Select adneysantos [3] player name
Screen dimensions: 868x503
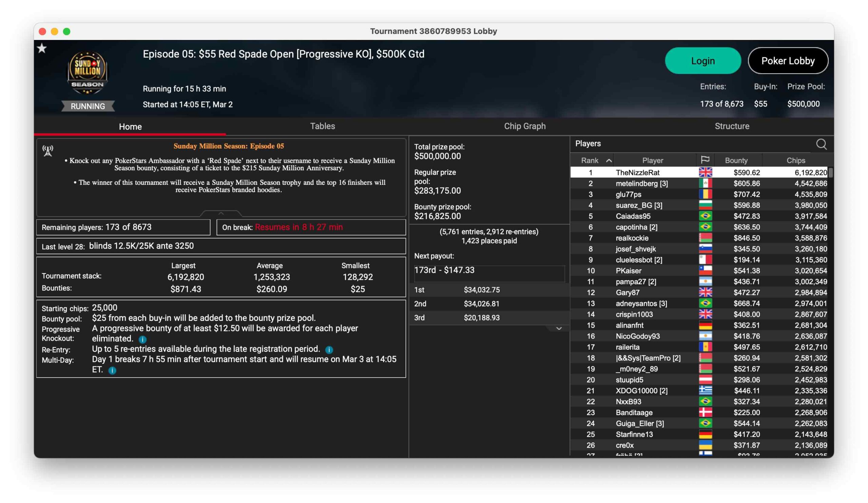pyautogui.click(x=642, y=304)
